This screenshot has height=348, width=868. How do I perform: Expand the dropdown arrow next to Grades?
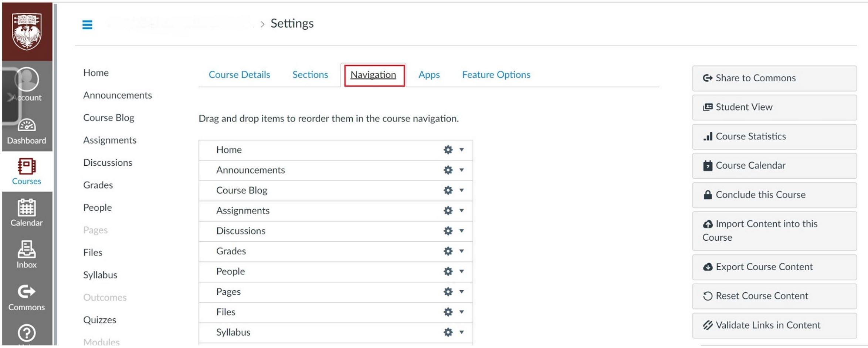[461, 251]
